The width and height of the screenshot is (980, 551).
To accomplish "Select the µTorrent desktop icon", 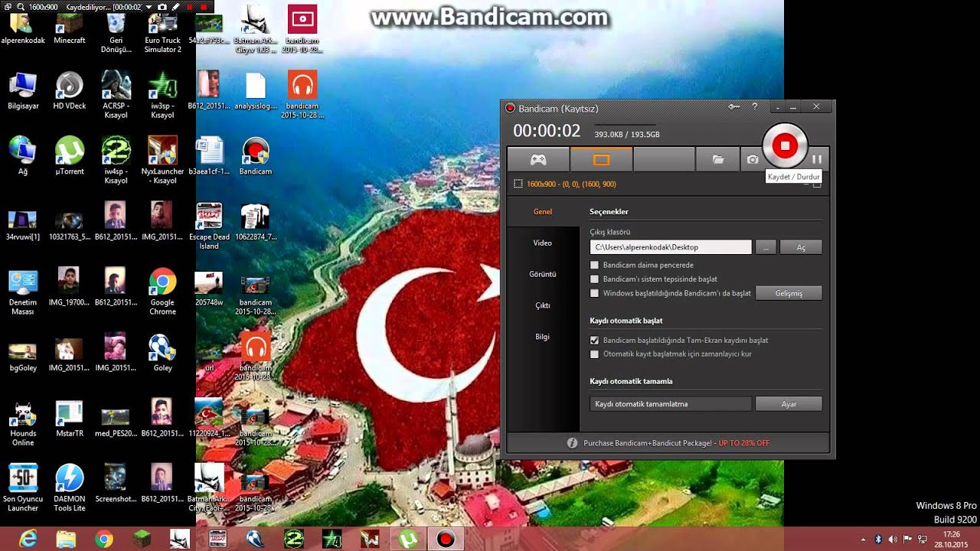I will (70, 155).
